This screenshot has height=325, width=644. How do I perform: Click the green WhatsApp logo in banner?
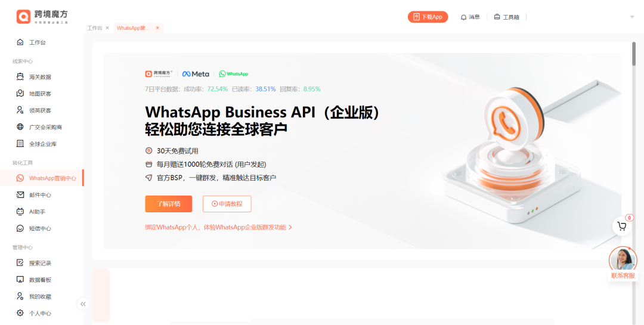pos(233,74)
